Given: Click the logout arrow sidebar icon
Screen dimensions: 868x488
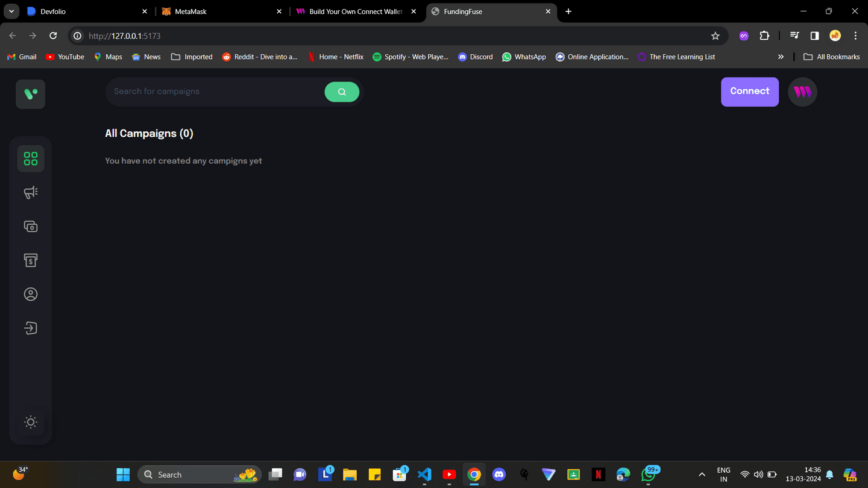Looking at the screenshot, I should coord(31,328).
